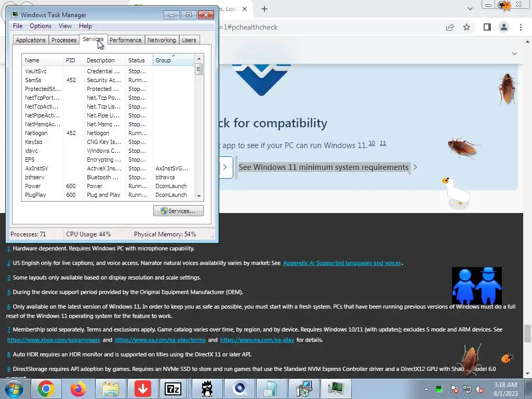Click the Chrome share page icon
The width and height of the screenshot is (532, 399).
coord(450,27)
